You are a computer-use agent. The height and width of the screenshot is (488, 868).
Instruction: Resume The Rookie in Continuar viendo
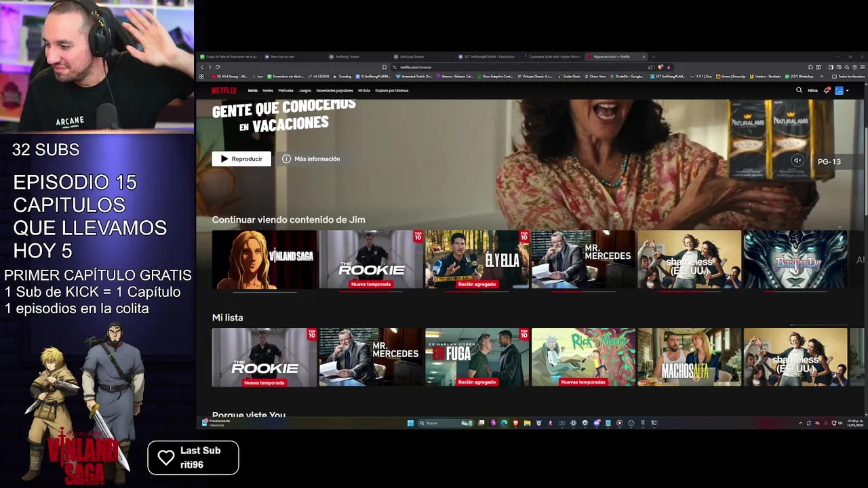coord(371,260)
